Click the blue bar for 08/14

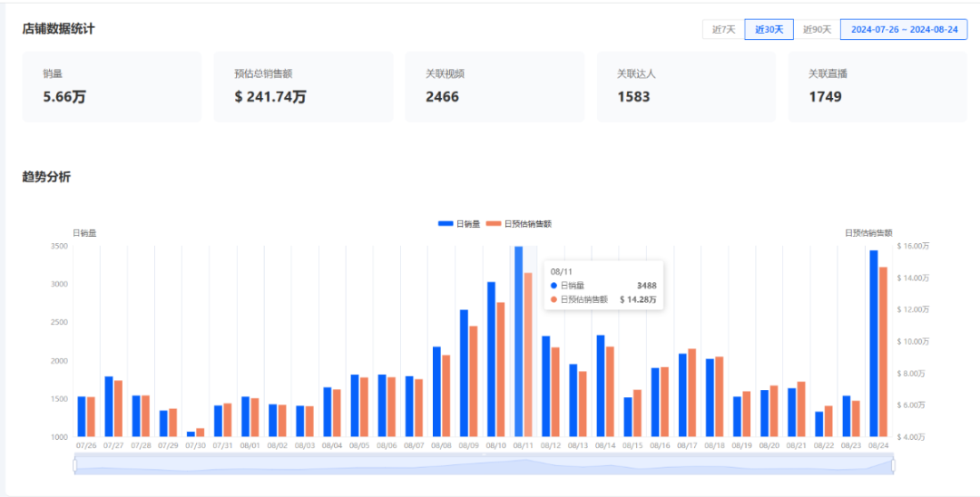[x=600, y=386]
